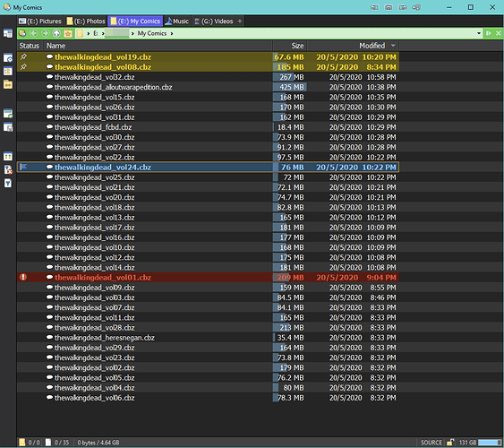
Task: Expand the breadcrumb arrow after E:
Action: pyautogui.click(x=103, y=33)
